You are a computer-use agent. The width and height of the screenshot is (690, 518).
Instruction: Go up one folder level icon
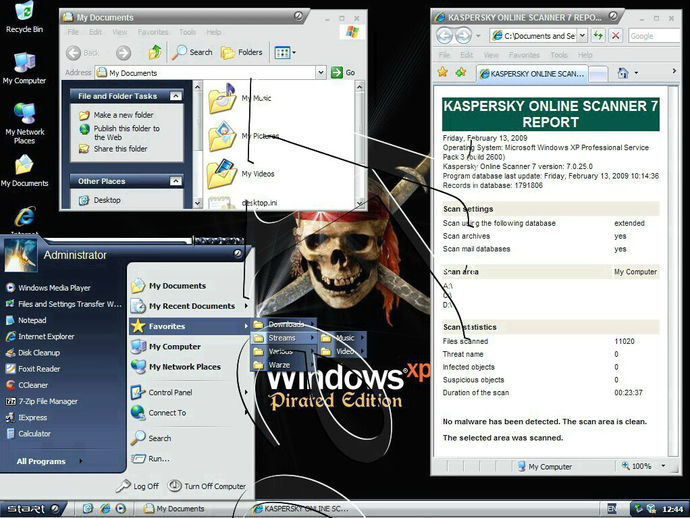[155, 52]
